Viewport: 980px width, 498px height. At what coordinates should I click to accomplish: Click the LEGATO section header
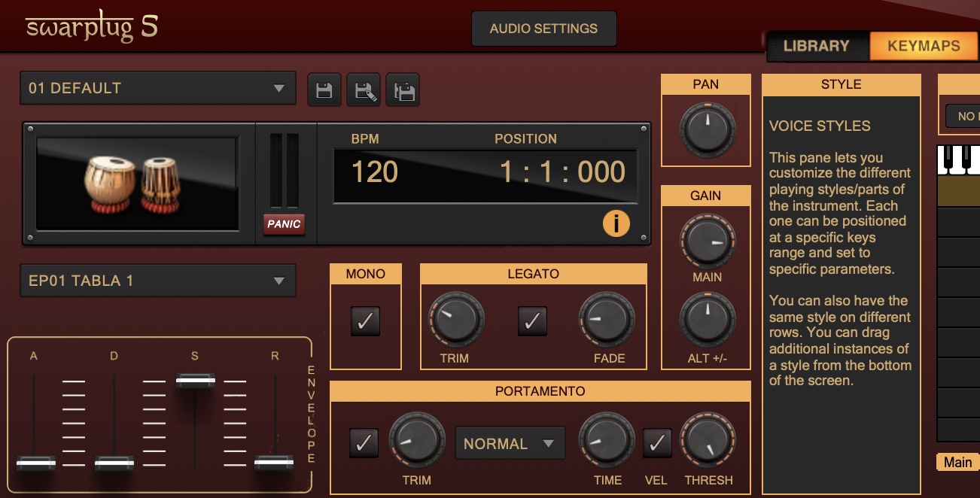(x=533, y=274)
